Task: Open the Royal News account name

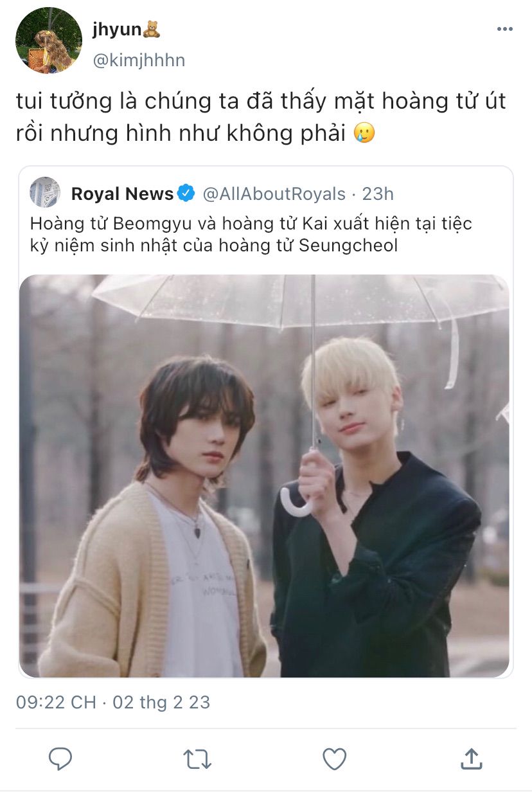Action: coord(122,194)
